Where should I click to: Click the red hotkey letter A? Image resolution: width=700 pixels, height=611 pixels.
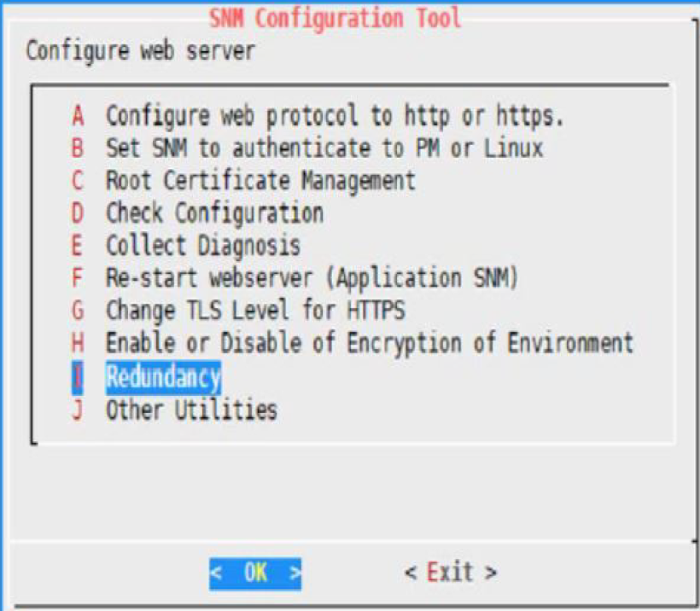(x=79, y=115)
